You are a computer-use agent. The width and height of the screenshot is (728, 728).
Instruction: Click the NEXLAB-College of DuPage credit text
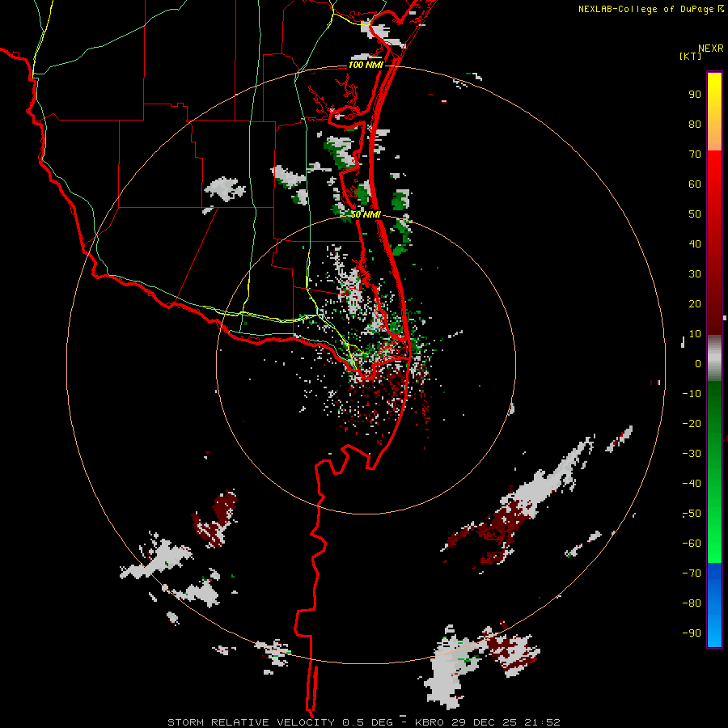click(x=645, y=9)
